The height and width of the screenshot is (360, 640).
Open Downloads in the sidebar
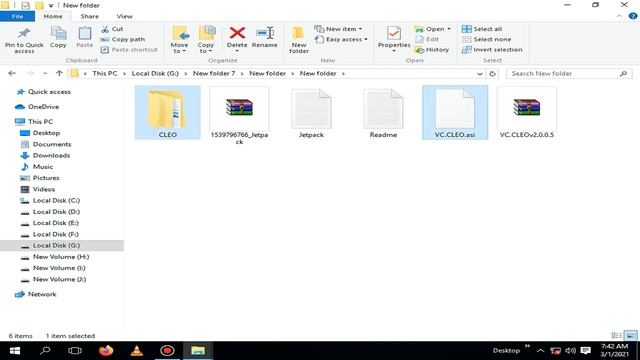51,156
